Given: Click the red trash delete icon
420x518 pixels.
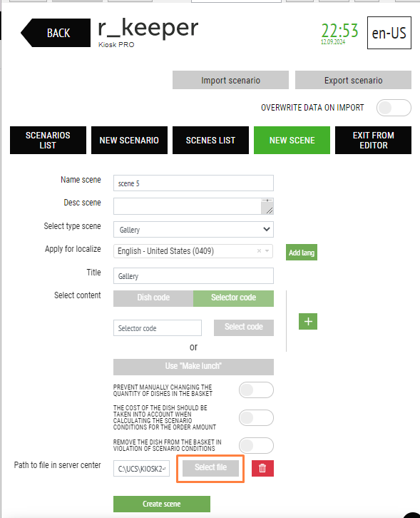Looking at the screenshot, I should [x=262, y=468].
